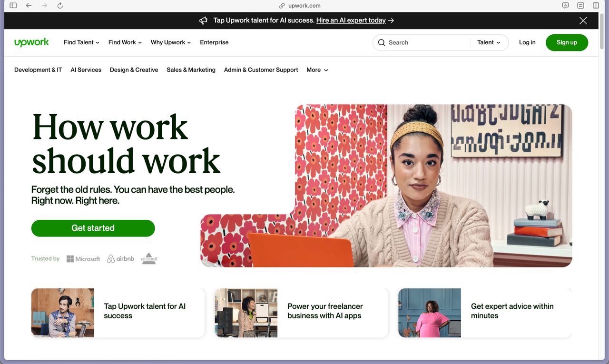
Task: Click the Upwork logo
Action: (31, 42)
